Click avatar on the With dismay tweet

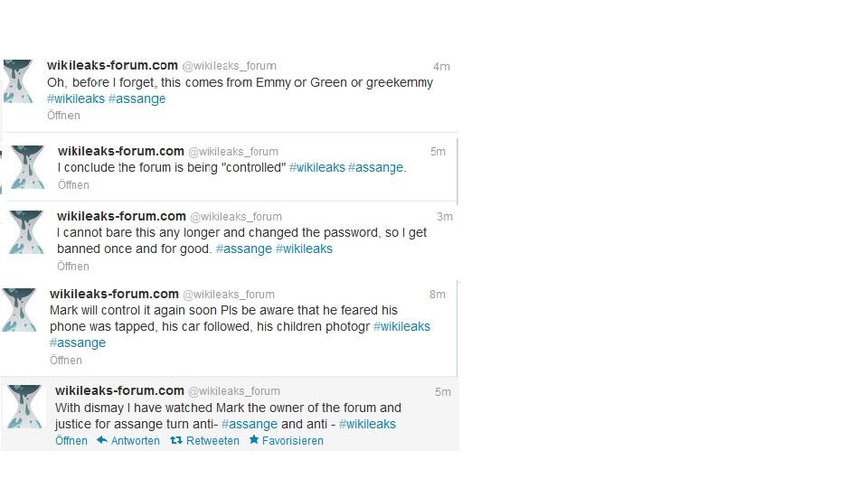(24, 408)
